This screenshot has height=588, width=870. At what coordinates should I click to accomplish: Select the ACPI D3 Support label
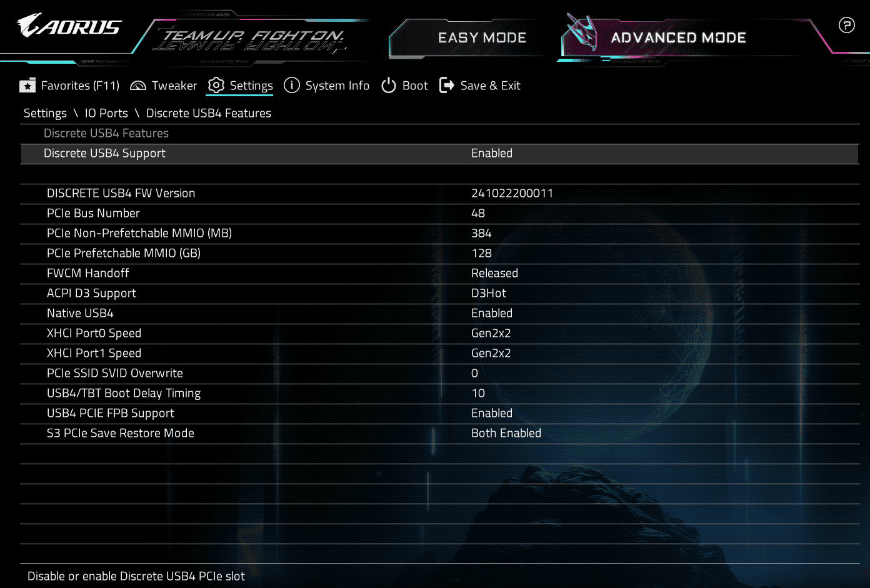click(91, 293)
